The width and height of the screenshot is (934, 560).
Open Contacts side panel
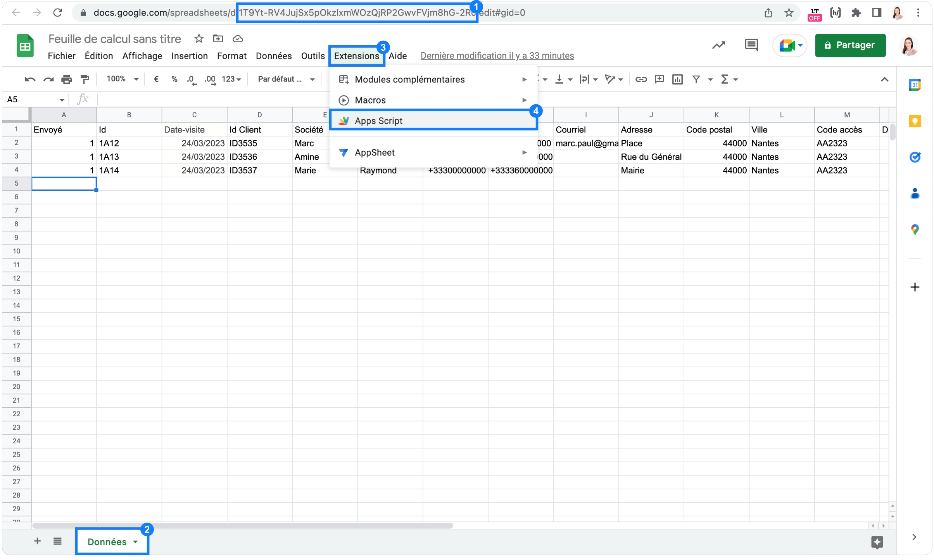coord(915,193)
